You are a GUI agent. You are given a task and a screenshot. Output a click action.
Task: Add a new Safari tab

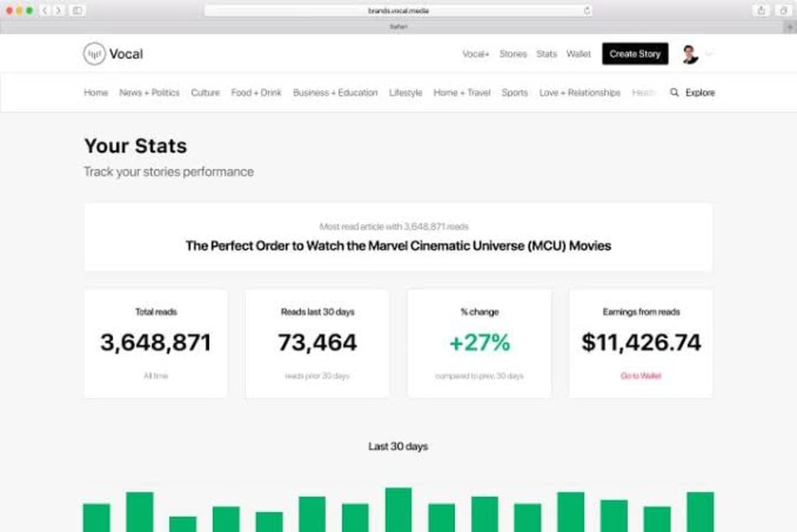789,27
